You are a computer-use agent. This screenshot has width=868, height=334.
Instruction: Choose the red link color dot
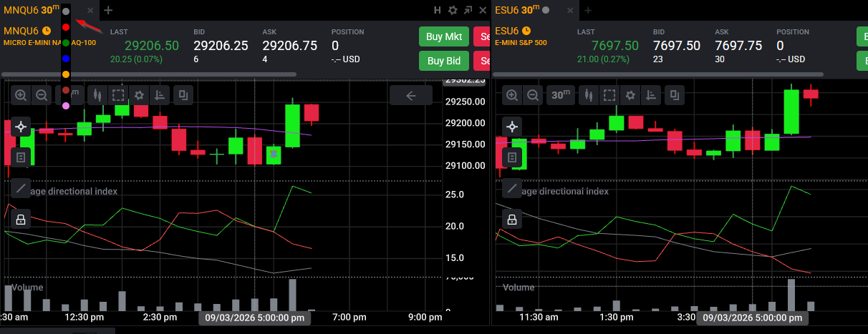[x=66, y=27]
